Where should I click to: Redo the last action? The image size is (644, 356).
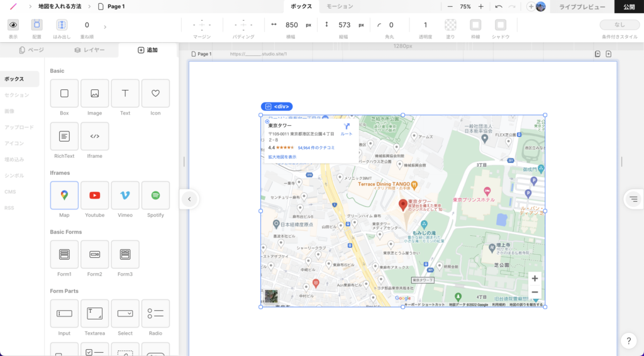[x=512, y=6]
